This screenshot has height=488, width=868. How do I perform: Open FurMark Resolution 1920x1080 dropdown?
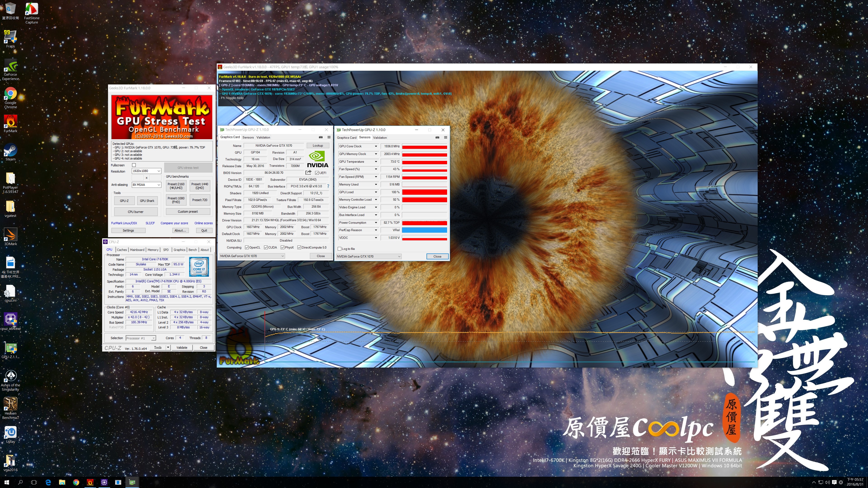146,171
